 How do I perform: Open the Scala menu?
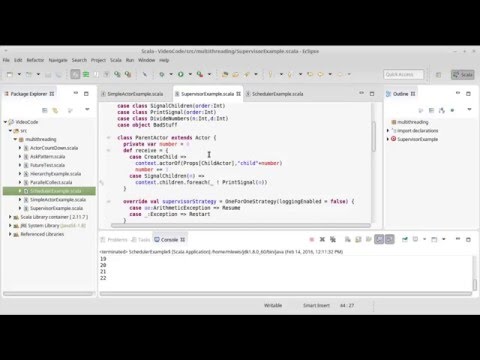coord(116,60)
